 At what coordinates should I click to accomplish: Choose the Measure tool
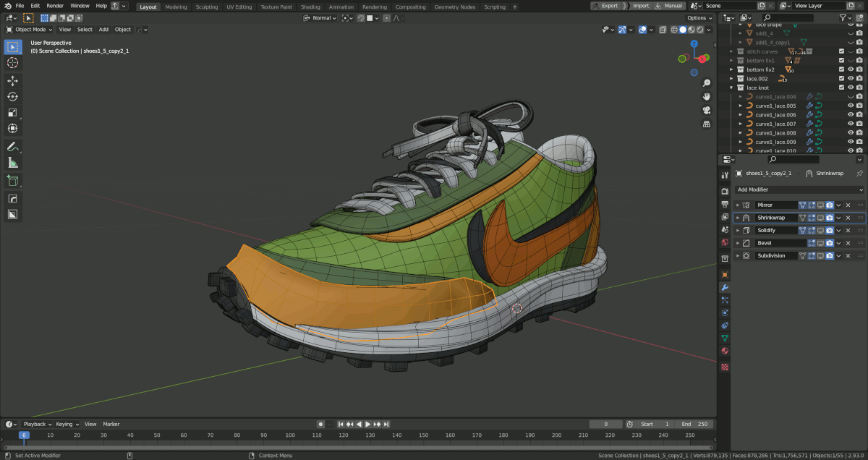12,163
